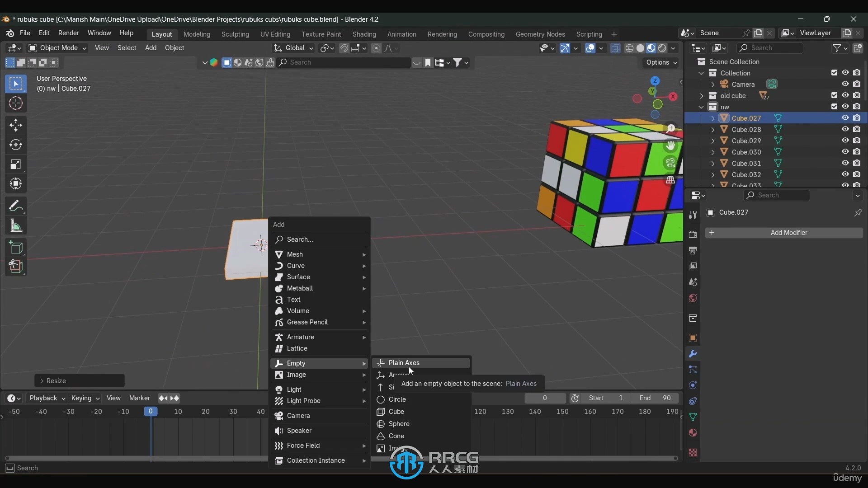Click the Shading workspace tab

(364, 34)
